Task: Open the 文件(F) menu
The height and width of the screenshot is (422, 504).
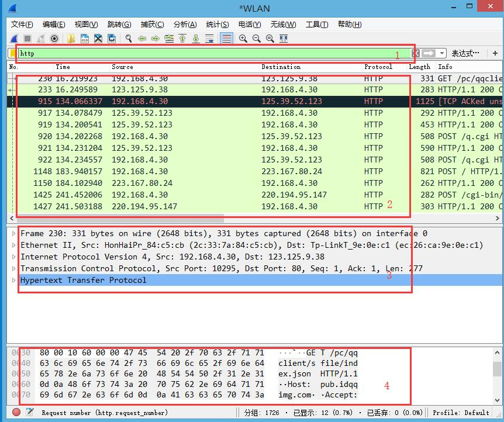Action: (x=22, y=25)
